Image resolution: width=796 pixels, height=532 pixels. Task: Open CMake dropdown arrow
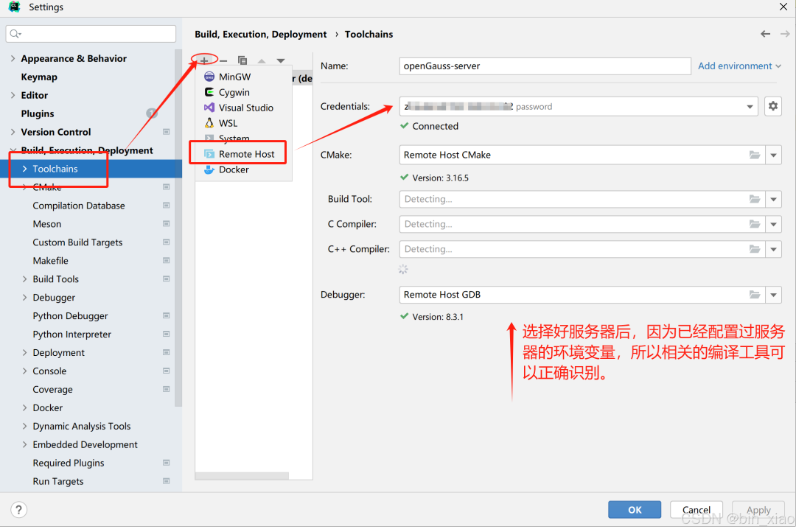[773, 155]
